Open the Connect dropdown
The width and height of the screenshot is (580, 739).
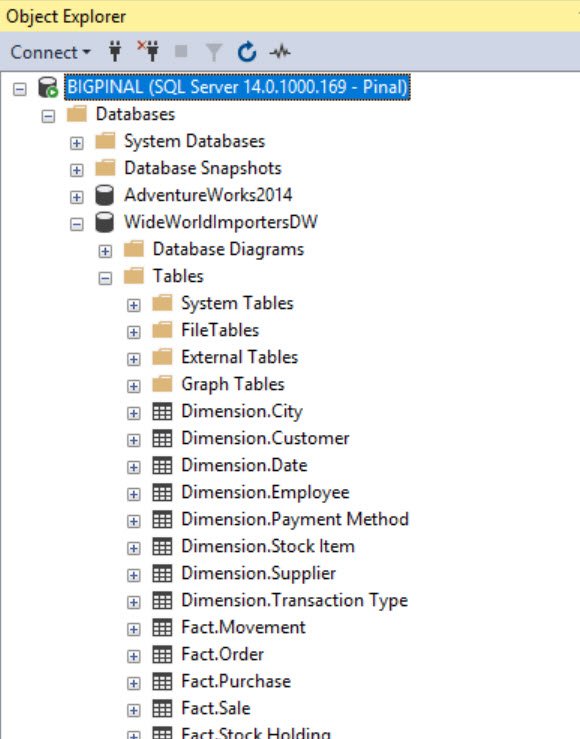pyautogui.click(x=50, y=52)
